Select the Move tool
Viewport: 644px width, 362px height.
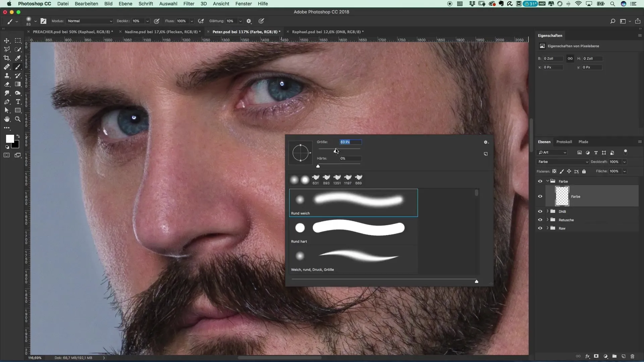(7, 41)
